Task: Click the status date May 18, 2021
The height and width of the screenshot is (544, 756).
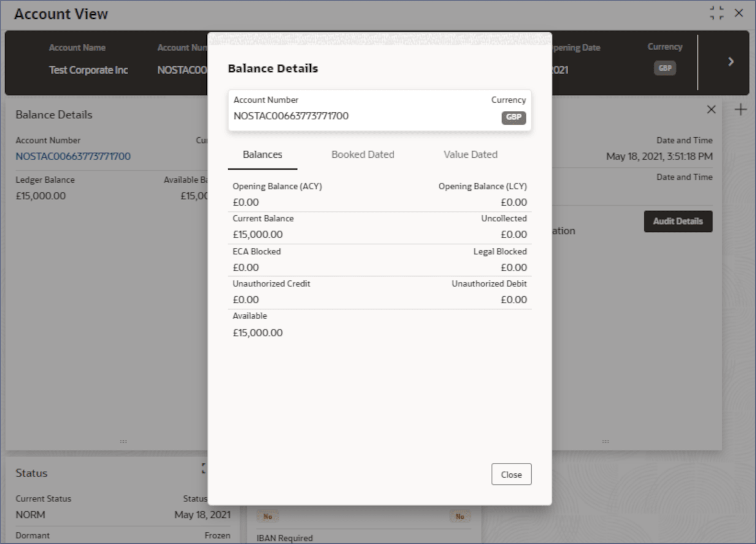Action: coord(202,515)
